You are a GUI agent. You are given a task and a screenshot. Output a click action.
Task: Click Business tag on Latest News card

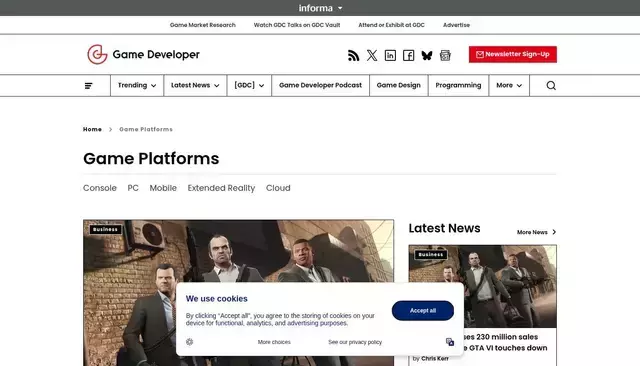pyautogui.click(x=431, y=255)
